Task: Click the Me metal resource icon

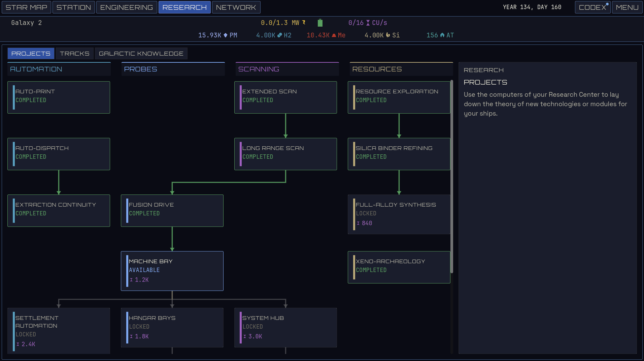Action: (334, 35)
